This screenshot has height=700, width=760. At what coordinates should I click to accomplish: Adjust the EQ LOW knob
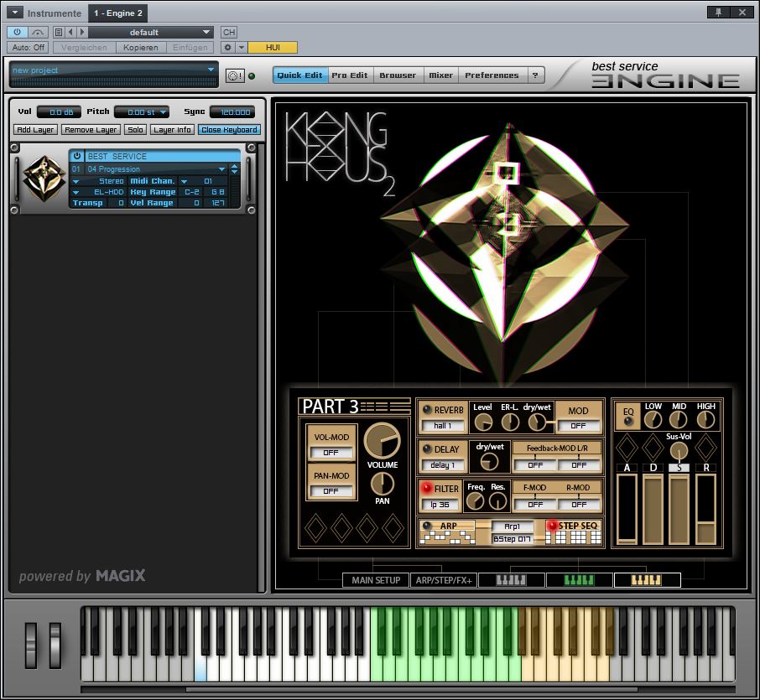653,419
